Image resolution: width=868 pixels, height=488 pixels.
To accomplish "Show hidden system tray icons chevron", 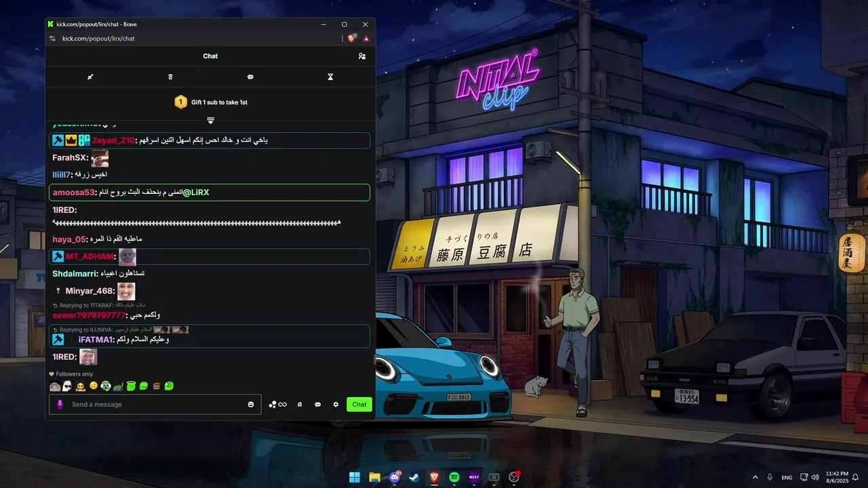I will tap(755, 477).
